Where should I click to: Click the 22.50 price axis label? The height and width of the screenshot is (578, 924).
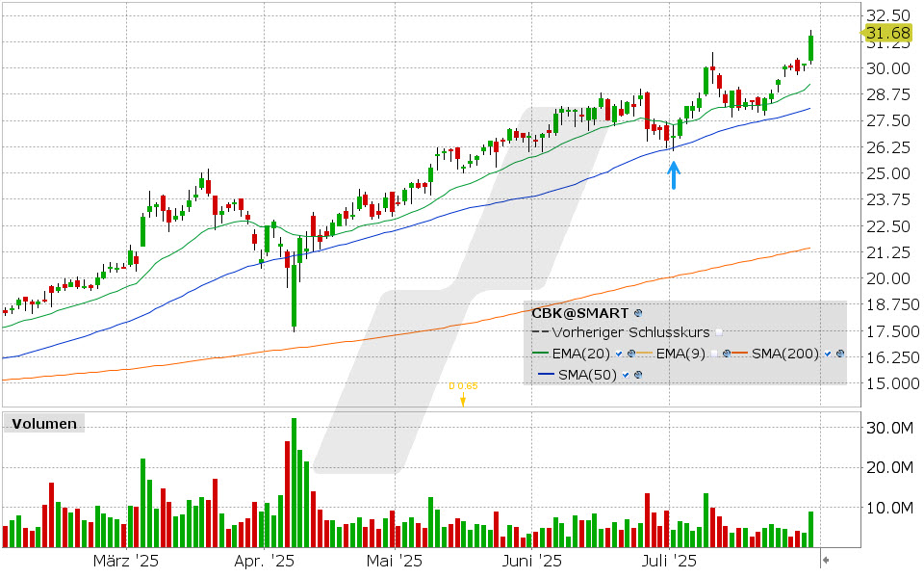click(x=888, y=225)
